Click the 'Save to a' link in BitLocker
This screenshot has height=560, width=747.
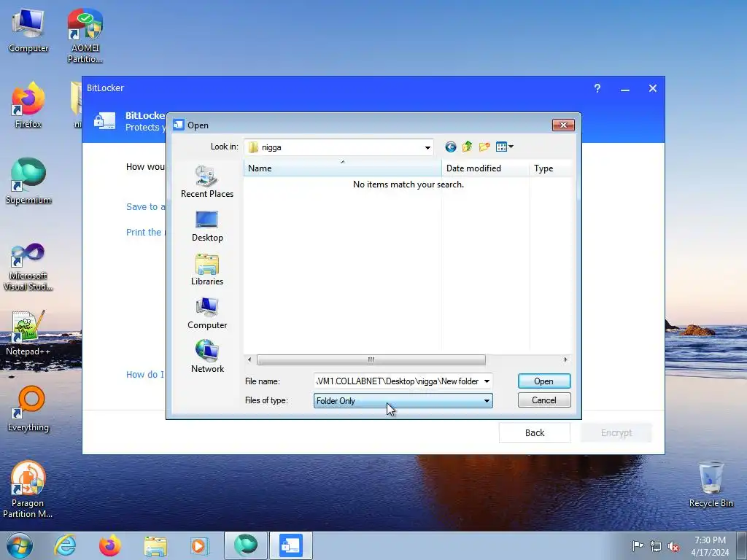click(146, 206)
